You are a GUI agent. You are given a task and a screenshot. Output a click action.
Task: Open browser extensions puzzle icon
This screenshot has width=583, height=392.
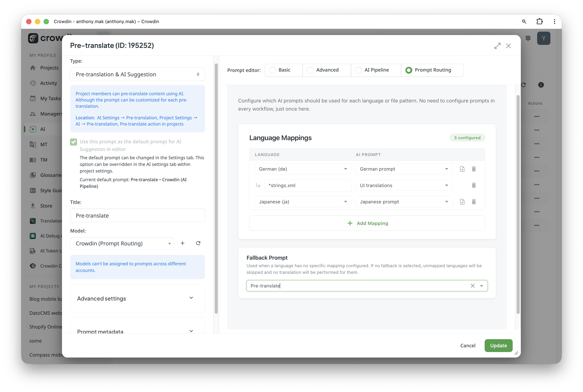point(539,22)
